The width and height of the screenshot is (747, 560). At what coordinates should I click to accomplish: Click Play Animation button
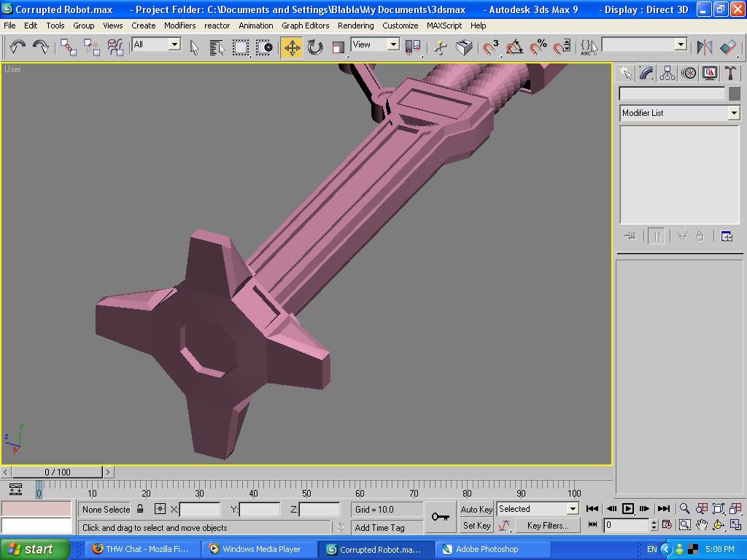click(x=628, y=508)
